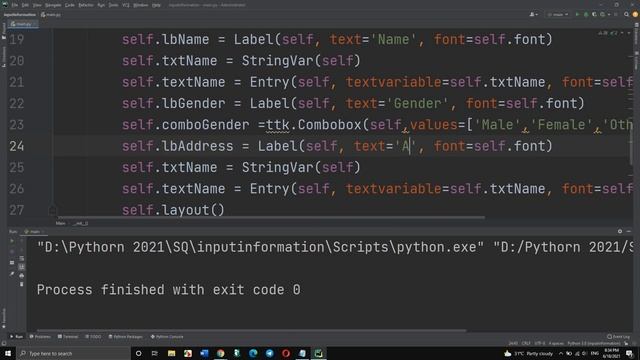Open the Tools menu
The width and height of the screenshot is (640, 360).
click(113, 5)
